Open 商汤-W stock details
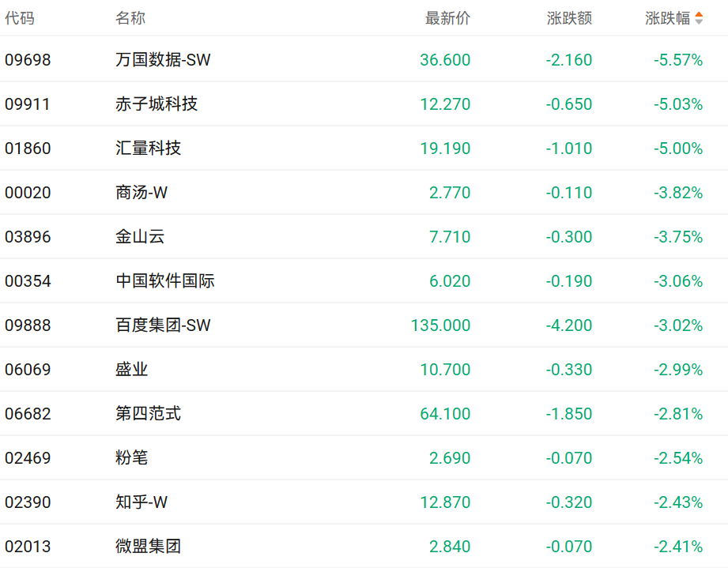The width and height of the screenshot is (728, 568). 141,193
